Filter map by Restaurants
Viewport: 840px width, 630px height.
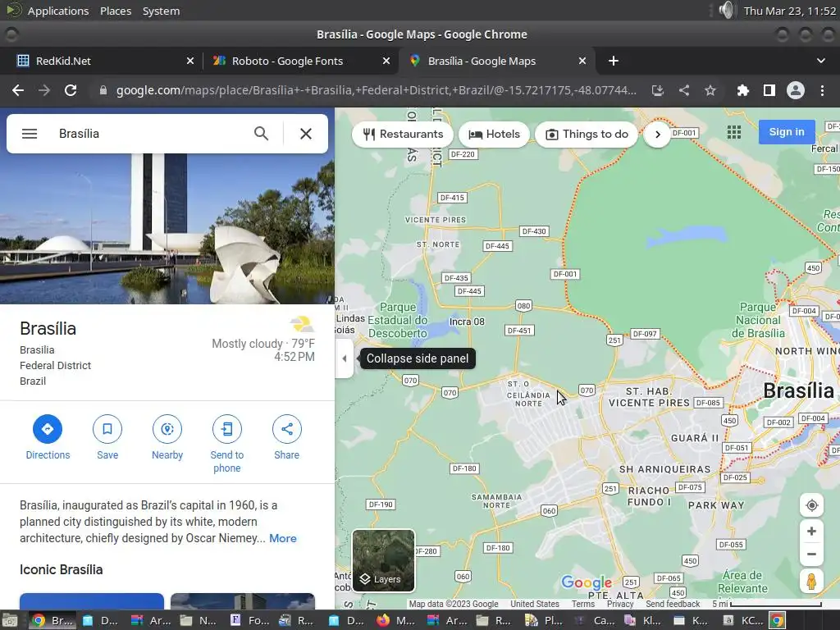click(403, 134)
